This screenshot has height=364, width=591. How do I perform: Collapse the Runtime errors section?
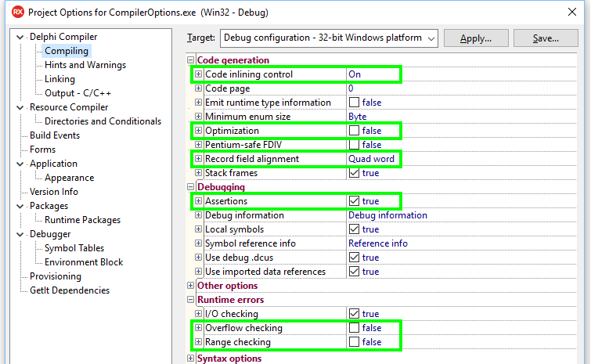tap(191, 300)
